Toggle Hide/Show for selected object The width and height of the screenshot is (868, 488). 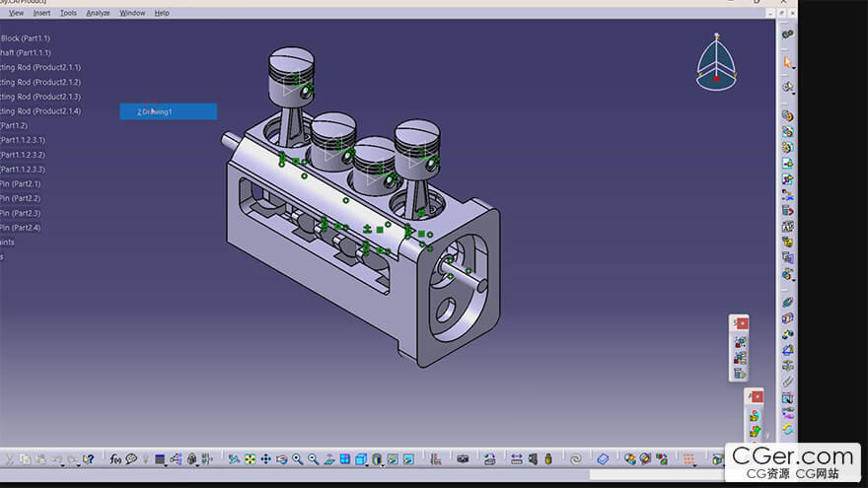(393, 459)
